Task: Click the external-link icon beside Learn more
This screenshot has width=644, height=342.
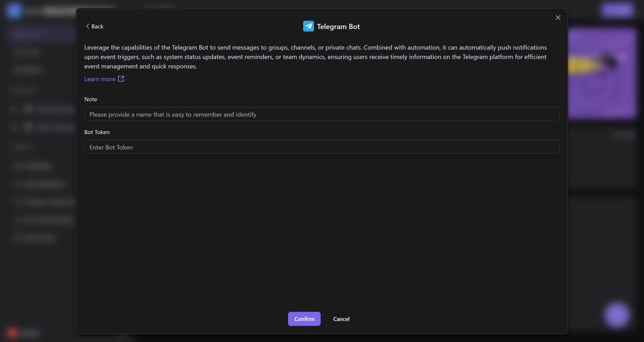Action: (x=121, y=78)
